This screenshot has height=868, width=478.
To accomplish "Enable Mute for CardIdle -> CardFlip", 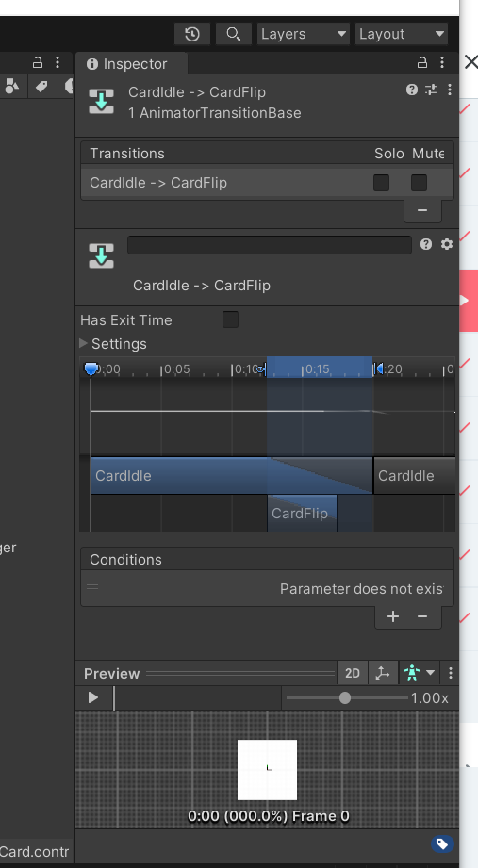I will click(419, 183).
